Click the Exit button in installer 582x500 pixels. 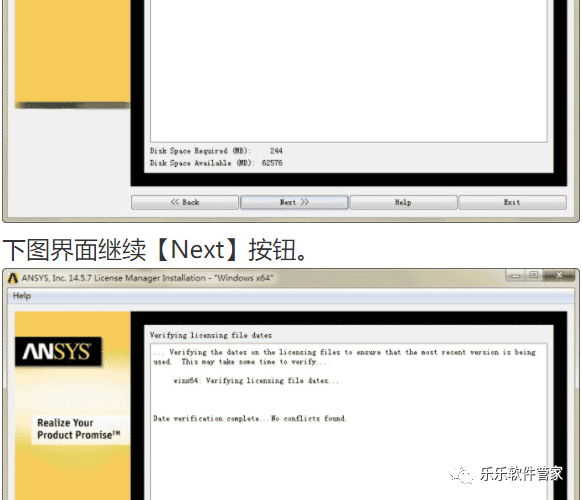point(513,202)
